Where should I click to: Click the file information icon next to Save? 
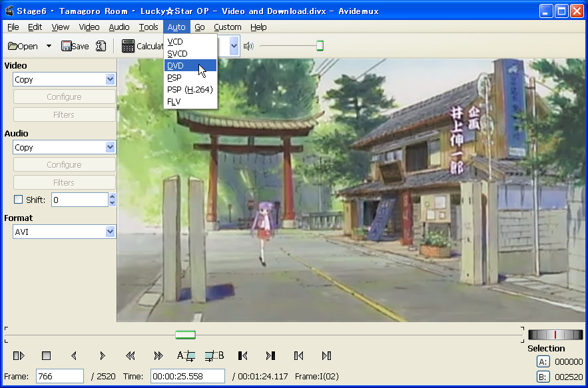click(101, 46)
